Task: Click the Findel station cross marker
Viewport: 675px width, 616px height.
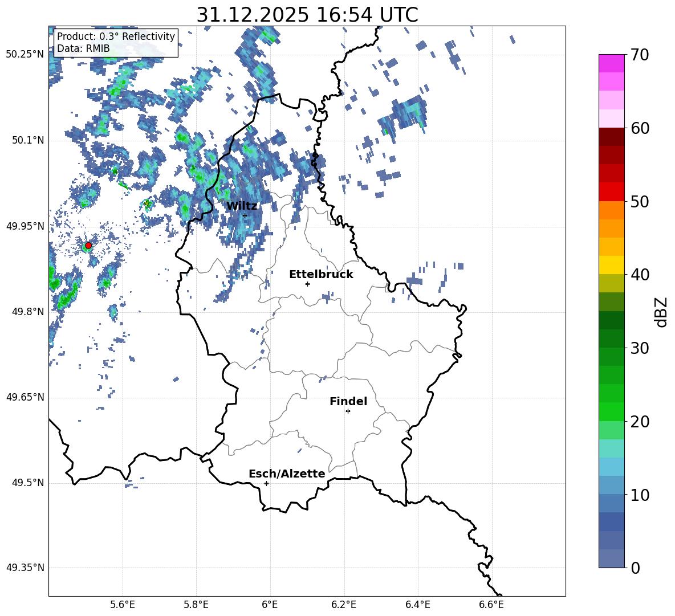Action: point(348,411)
